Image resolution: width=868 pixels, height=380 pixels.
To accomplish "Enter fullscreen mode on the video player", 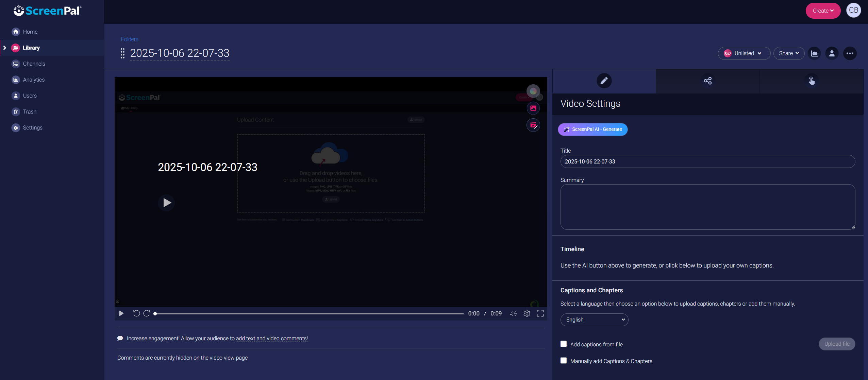I will click(x=540, y=313).
